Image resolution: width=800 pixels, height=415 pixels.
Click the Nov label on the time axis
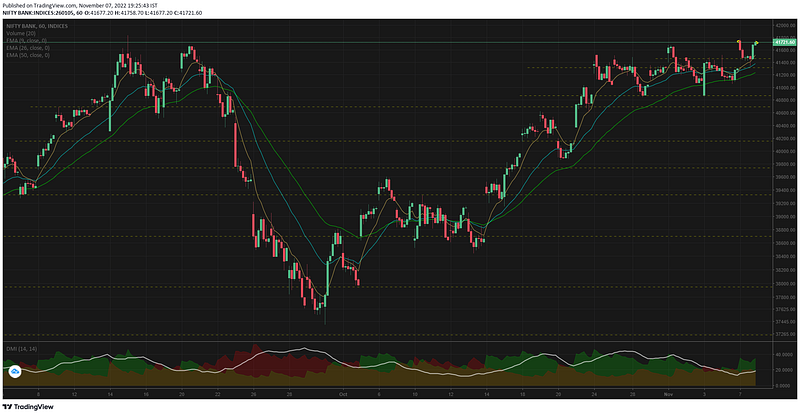pyautogui.click(x=668, y=394)
